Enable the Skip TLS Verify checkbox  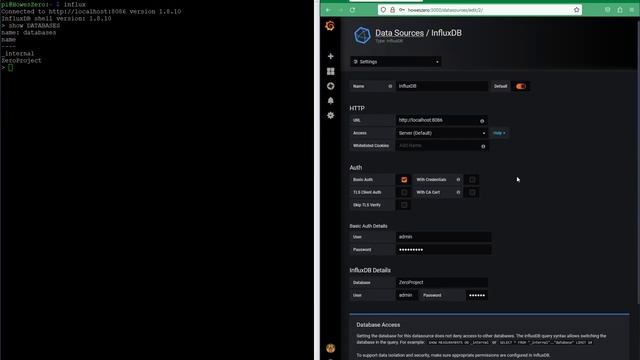[404, 205]
